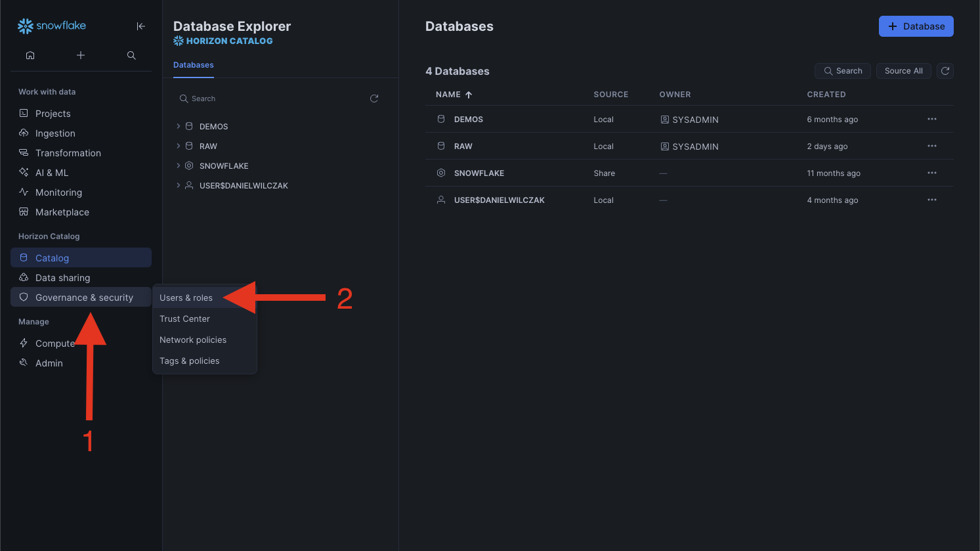The image size is (980, 551).
Task: Switch to the Databases tab
Action: click(x=194, y=65)
